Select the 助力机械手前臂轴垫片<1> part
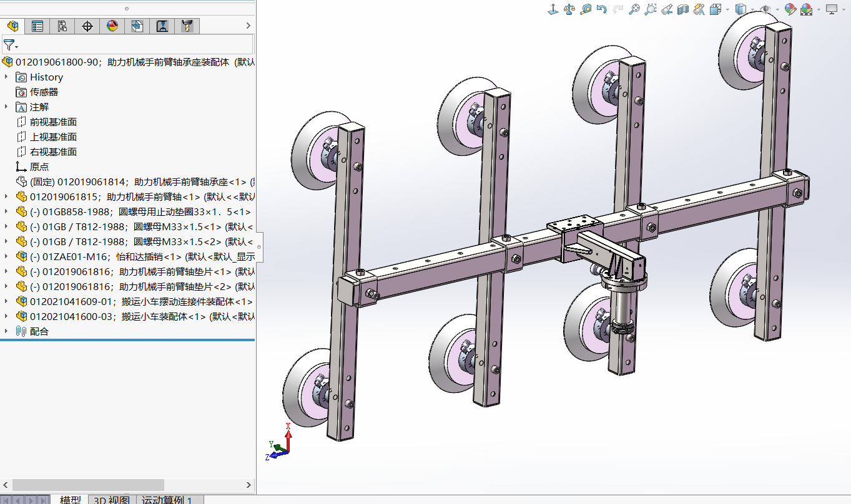This screenshot has width=851, height=504. 135,271
